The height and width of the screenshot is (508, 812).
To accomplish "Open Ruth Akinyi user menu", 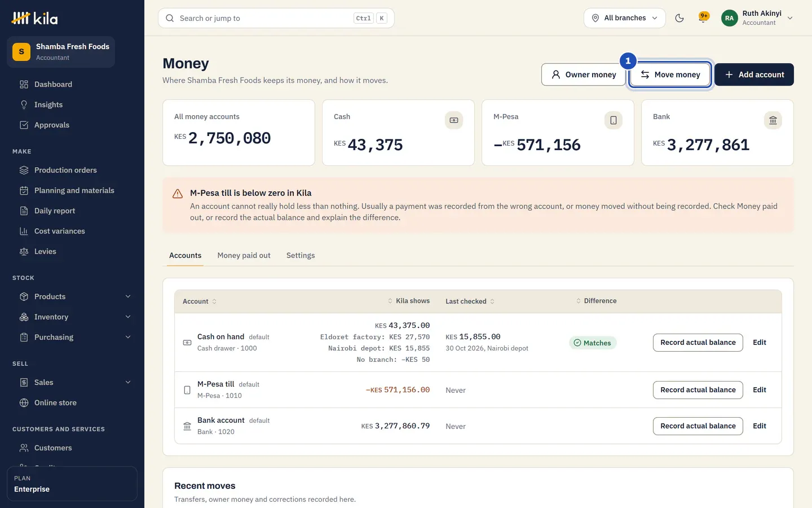I will (757, 18).
